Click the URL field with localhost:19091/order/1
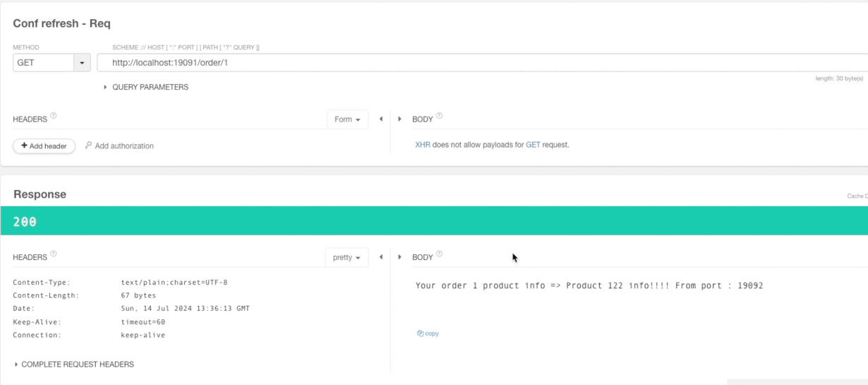Viewport: 868px width, 385px height. point(482,62)
